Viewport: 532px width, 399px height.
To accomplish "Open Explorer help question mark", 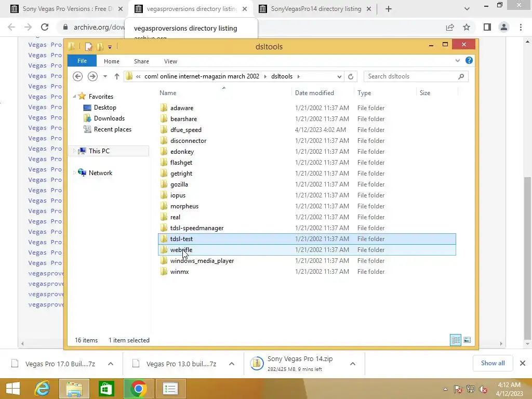I will pyautogui.click(x=469, y=60).
